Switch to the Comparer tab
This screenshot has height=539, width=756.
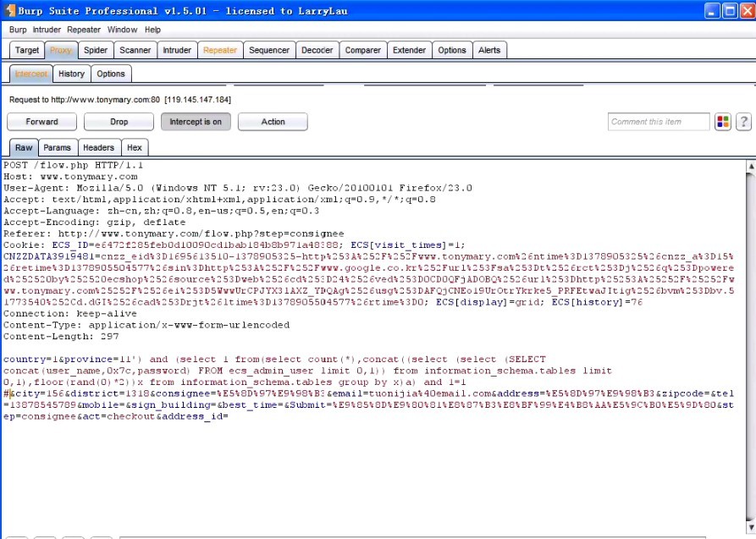pyautogui.click(x=362, y=50)
